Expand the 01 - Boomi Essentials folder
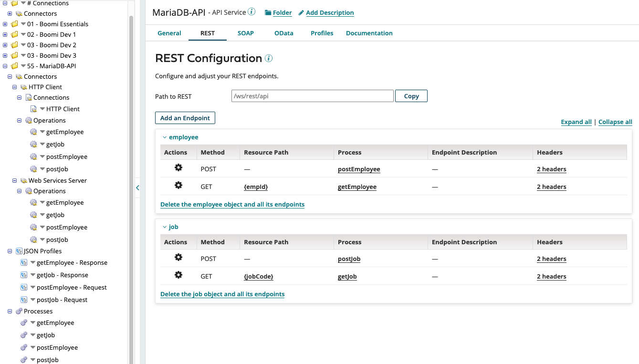This screenshot has height=364, width=639. click(5, 24)
